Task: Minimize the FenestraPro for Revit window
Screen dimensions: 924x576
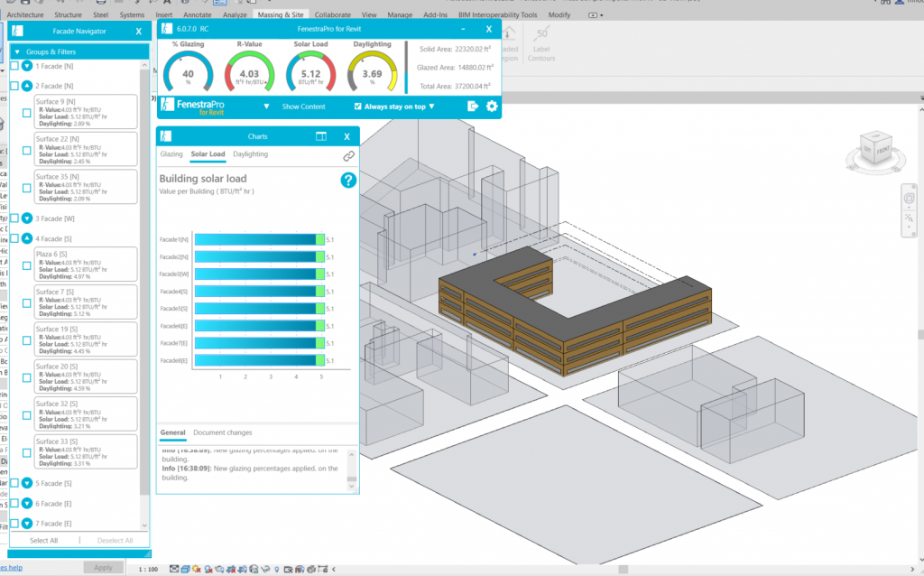Action: (463, 28)
